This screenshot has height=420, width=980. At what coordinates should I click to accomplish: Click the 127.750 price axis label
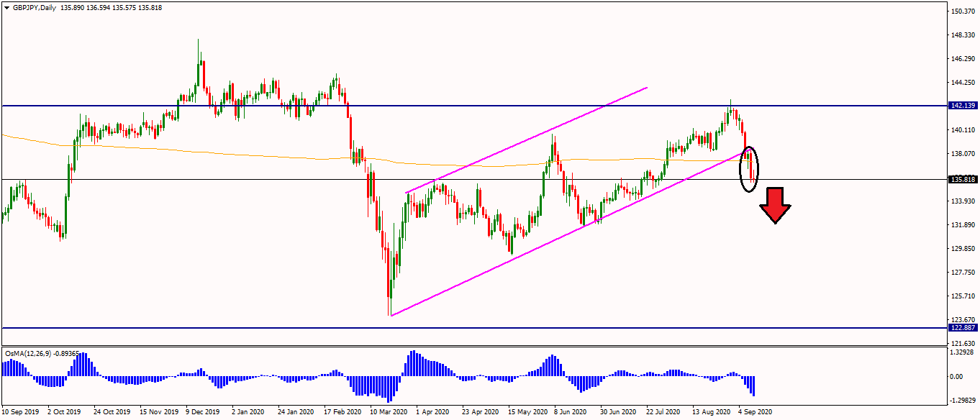963,273
